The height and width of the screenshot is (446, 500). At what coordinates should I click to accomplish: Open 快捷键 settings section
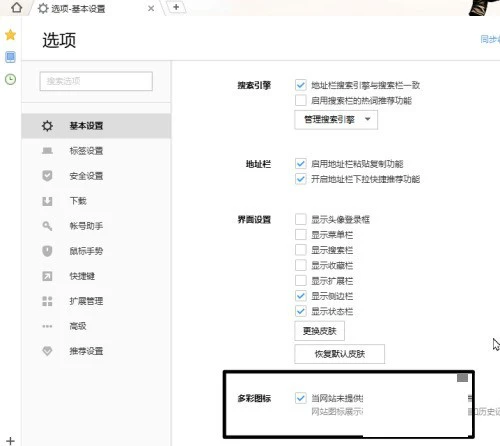click(96, 276)
